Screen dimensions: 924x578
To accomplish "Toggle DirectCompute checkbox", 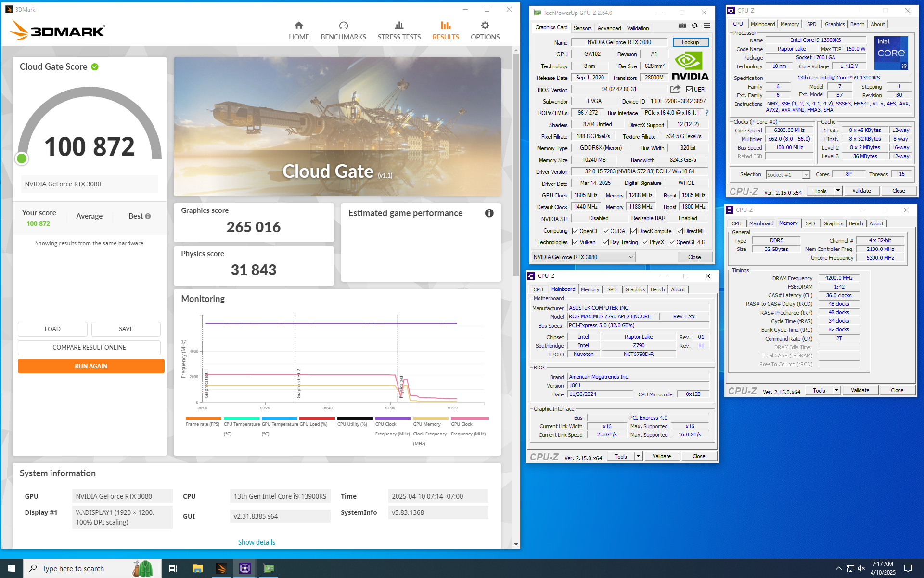I will [634, 231].
